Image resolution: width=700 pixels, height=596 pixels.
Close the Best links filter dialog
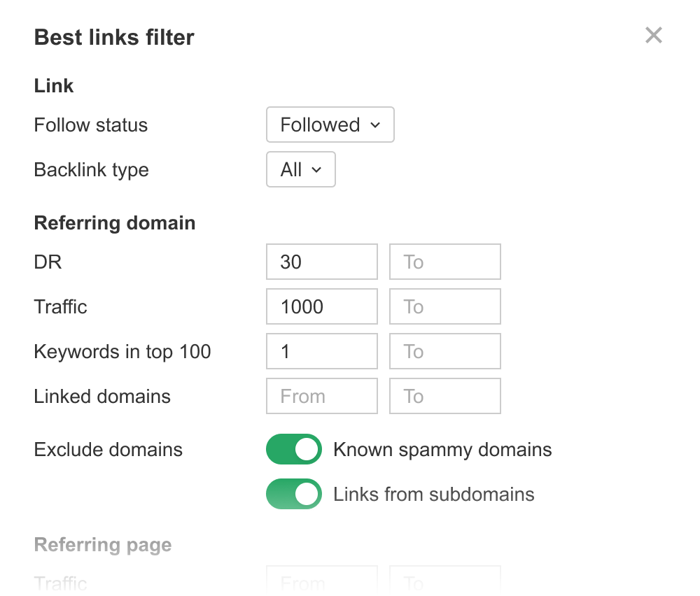tap(653, 36)
